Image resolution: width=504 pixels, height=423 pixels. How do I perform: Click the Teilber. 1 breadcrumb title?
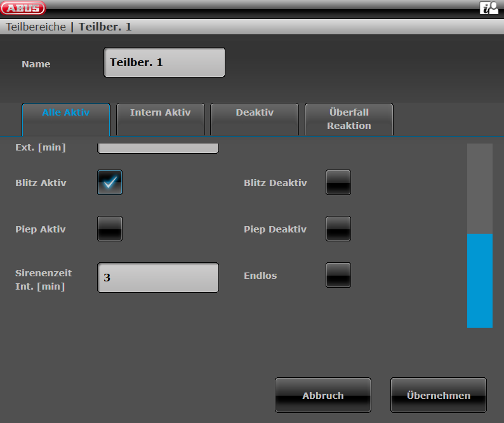click(105, 27)
